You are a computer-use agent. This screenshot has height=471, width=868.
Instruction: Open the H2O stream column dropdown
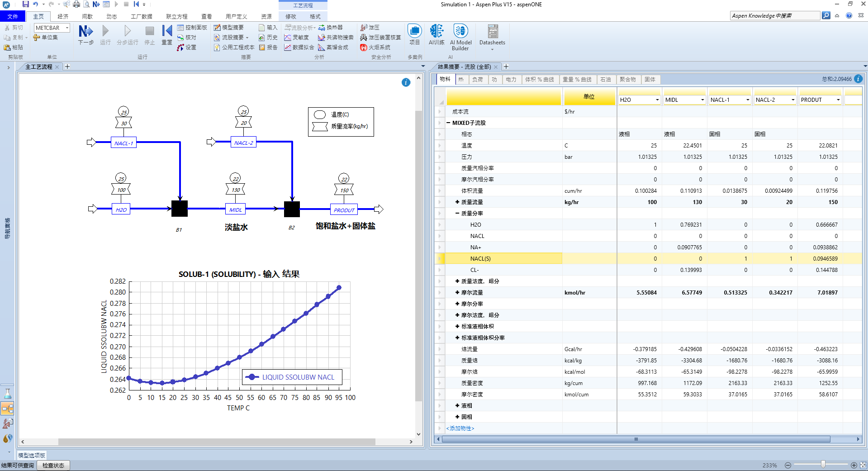click(657, 100)
